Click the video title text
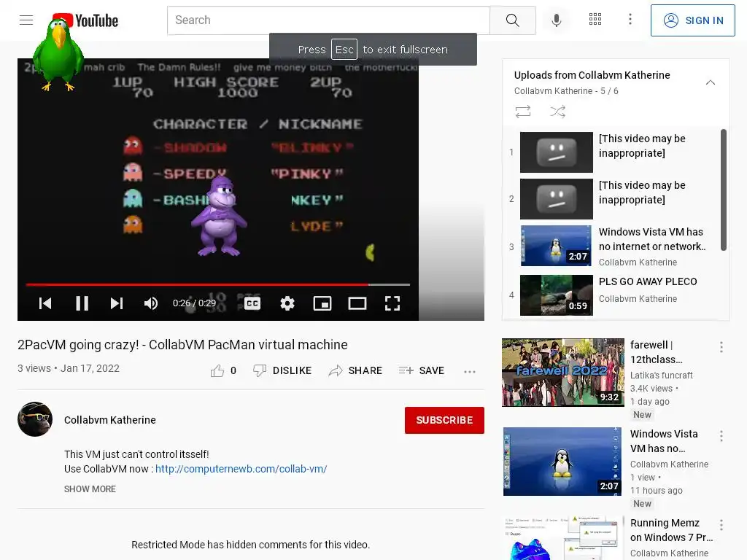 (x=182, y=345)
